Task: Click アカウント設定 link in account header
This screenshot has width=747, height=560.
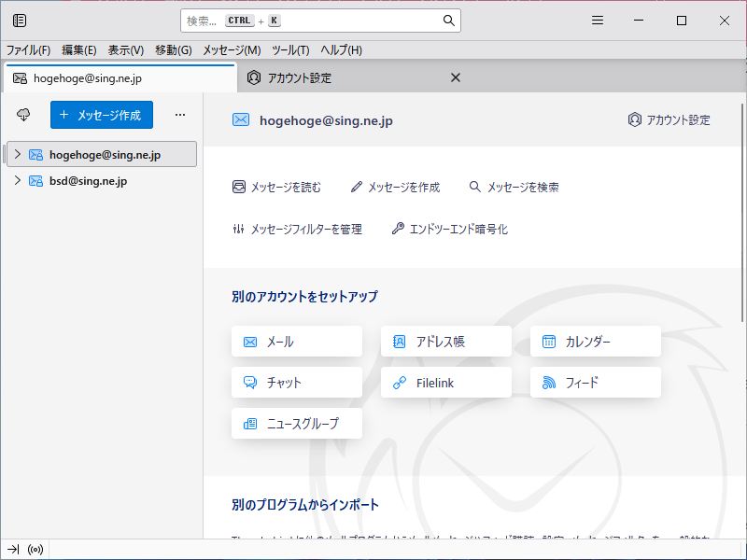Action: [669, 120]
